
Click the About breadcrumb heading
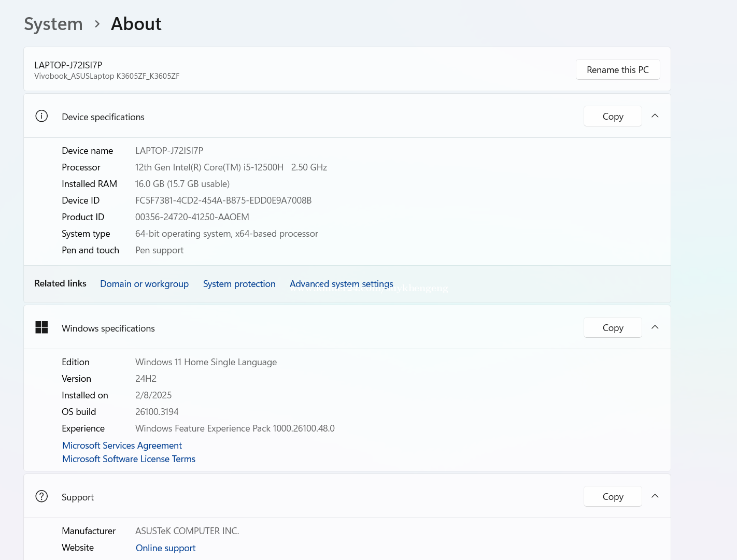tap(136, 24)
